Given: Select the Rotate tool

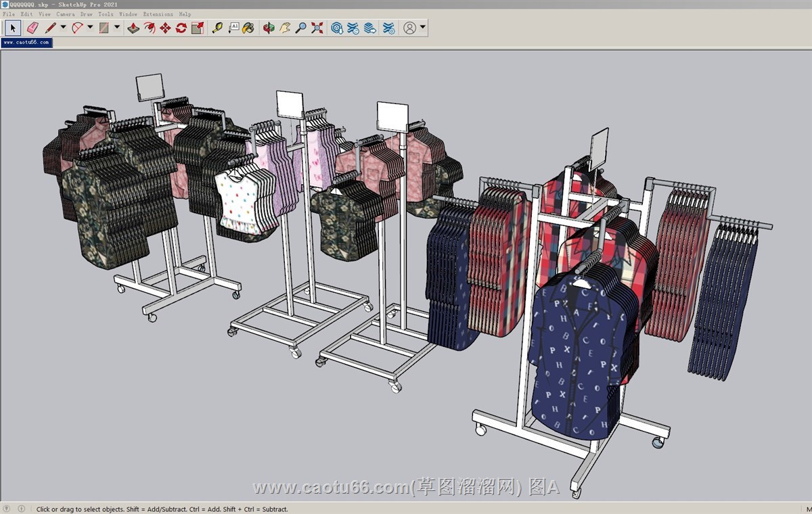Looking at the screenshot, I should (x=181, y=28).
